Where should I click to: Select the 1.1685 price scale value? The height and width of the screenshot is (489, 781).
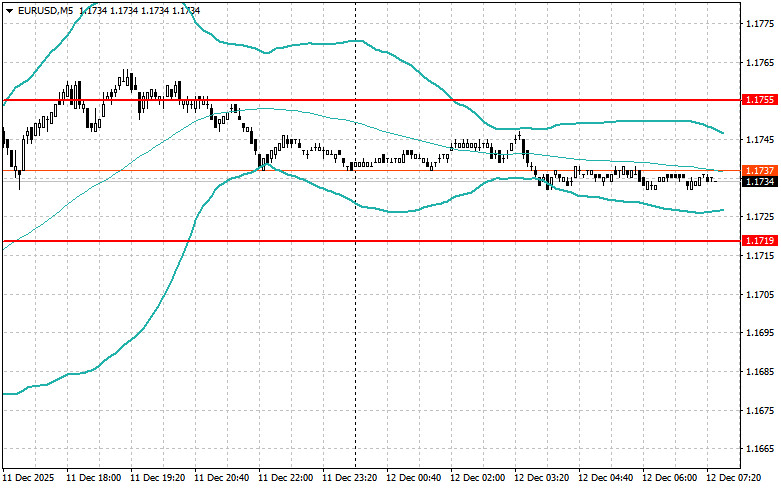(760, 372)
